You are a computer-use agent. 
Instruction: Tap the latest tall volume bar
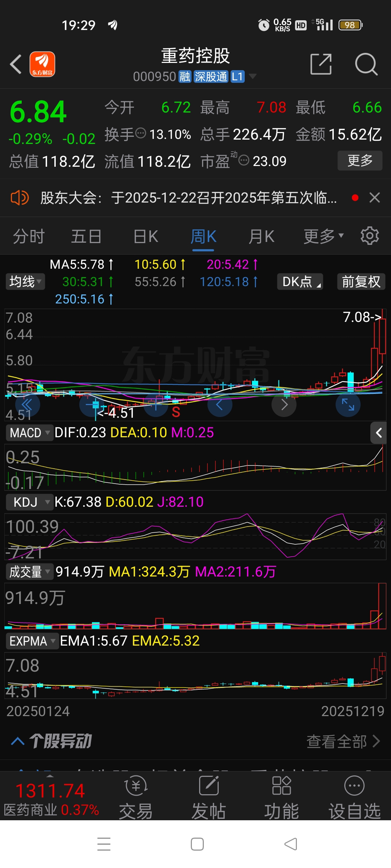tap(382, 606)
